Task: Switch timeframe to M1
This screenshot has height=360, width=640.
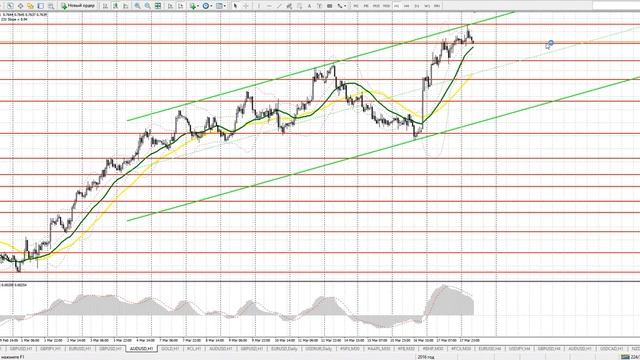Action: (356, 6)
